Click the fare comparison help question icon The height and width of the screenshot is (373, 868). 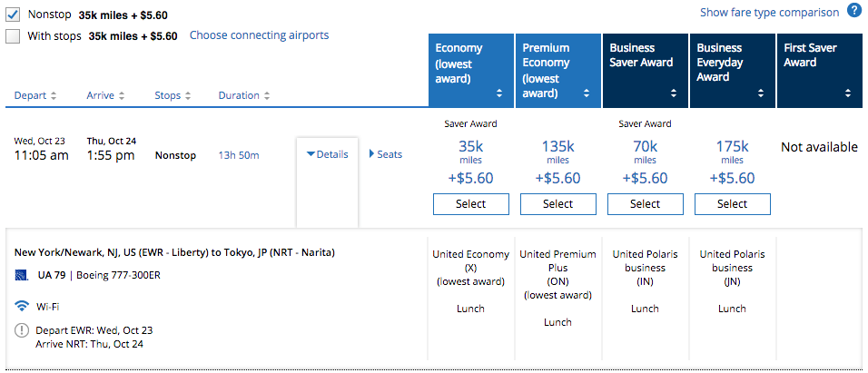(x=854, y=12)
